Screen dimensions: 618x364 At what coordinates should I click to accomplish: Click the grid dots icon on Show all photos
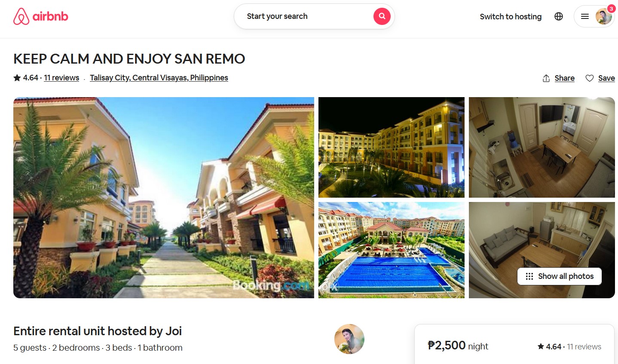pyautogui.click(x=529, y=276)
